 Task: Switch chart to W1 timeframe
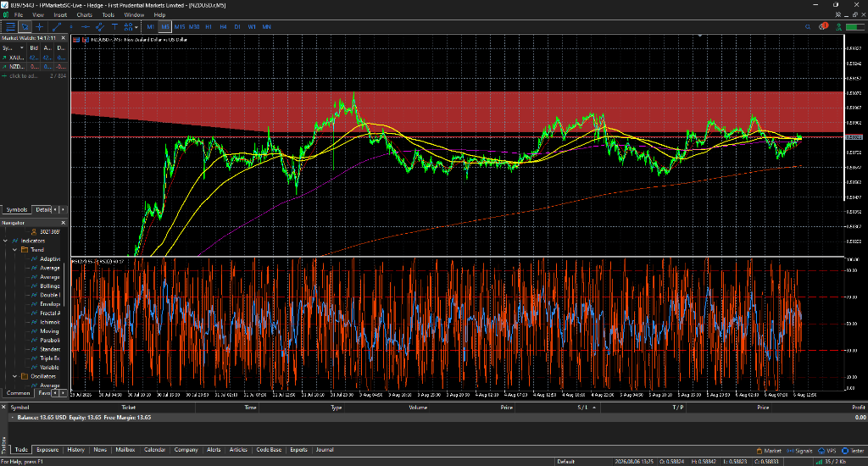click(x=252, y=26)
